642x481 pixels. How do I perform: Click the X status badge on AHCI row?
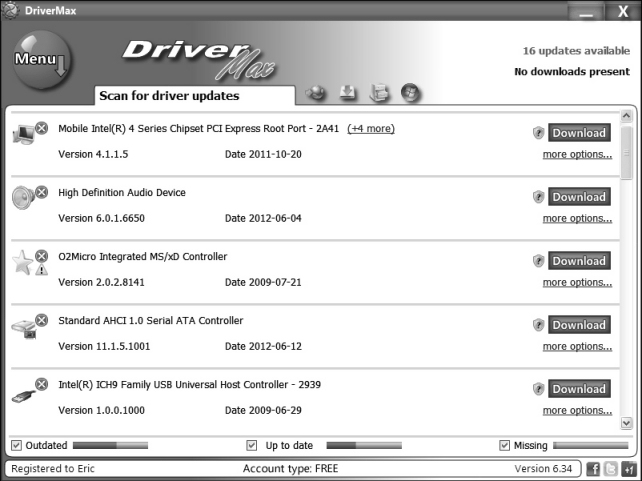[x=41, y=320]
